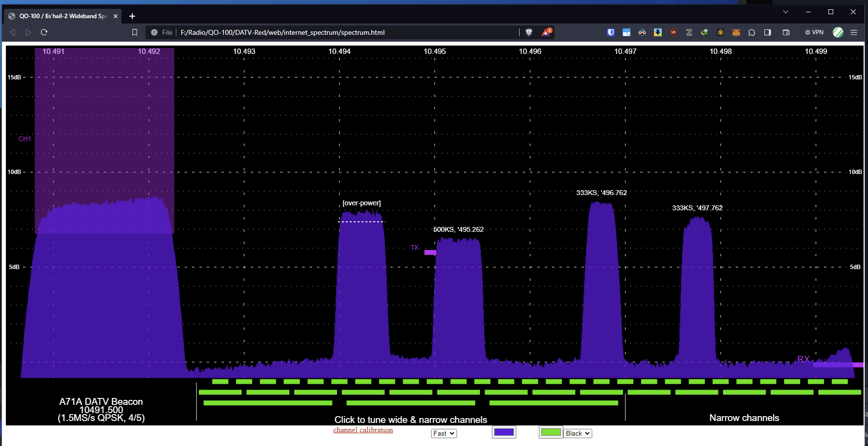Click the 10.494 frequency label
Viewport: 868px width, 446px height.
click(339, 51)
